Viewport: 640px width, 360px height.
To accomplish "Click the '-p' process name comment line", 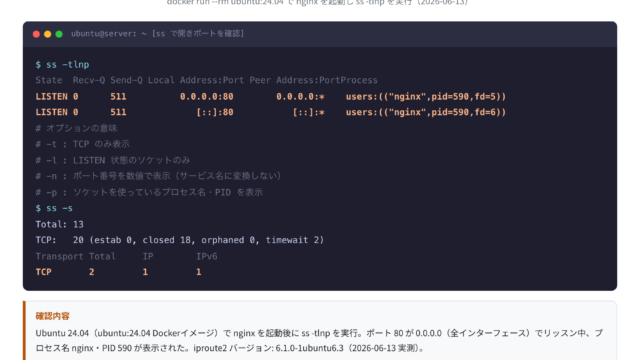I will pos(149,192).
